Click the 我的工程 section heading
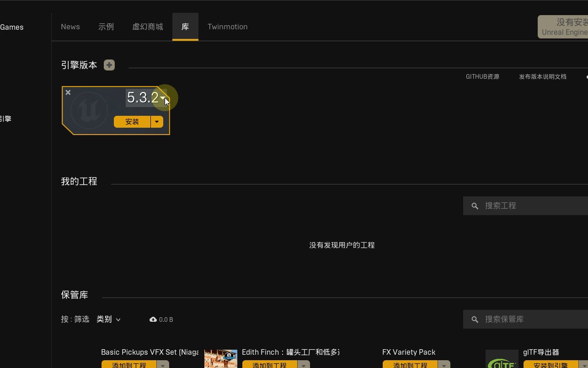588x368 pixels. pos(79,181)
